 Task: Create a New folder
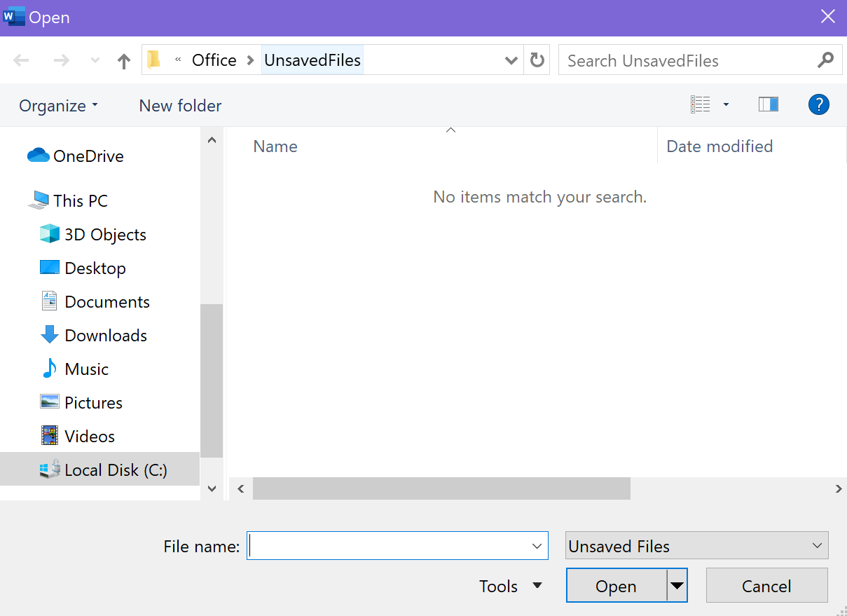pos(180,106)
